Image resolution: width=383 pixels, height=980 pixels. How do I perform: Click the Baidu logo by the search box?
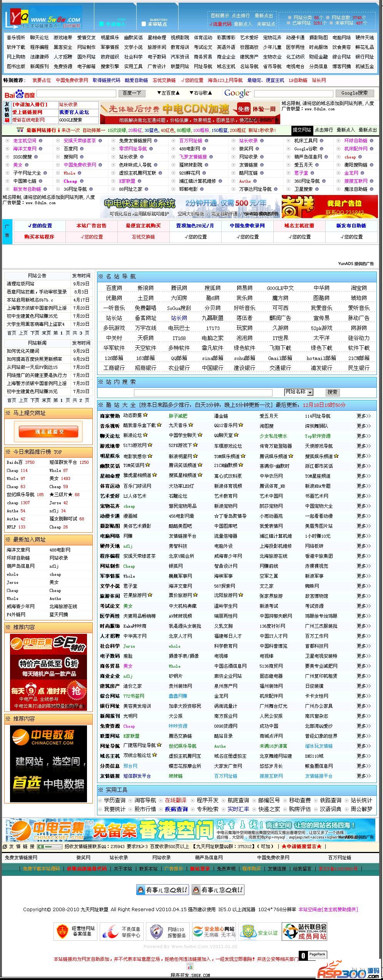[x=19, y=93]
